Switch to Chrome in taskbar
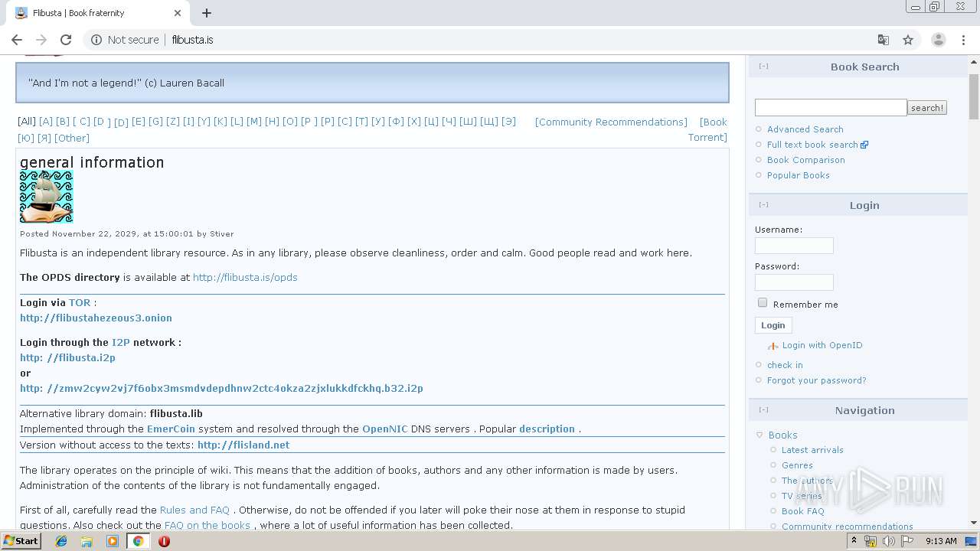 (138, 541)
